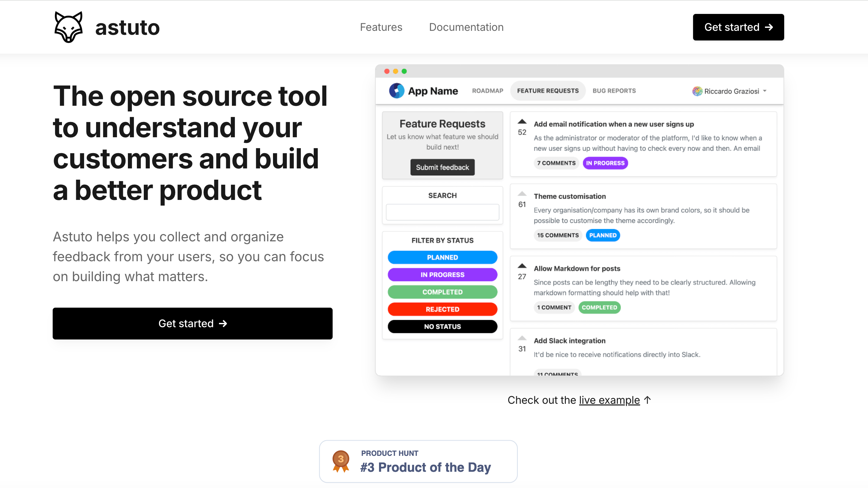
Task: Toggle the REJECTED status filter
Action: [442, 309]
